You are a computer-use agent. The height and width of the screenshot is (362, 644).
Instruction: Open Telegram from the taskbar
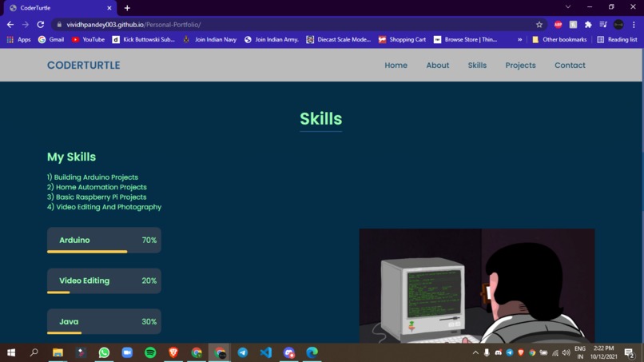click(x=243, y=352)
